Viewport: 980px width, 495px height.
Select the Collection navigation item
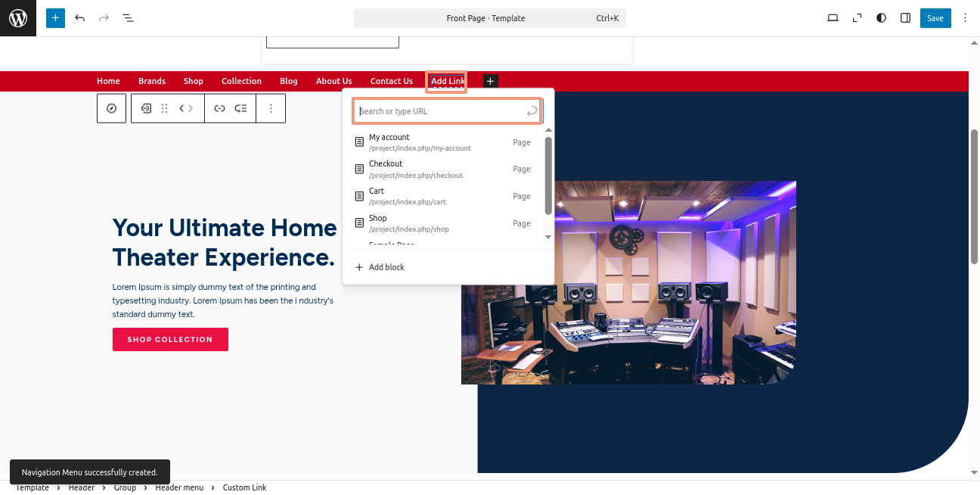241,81
